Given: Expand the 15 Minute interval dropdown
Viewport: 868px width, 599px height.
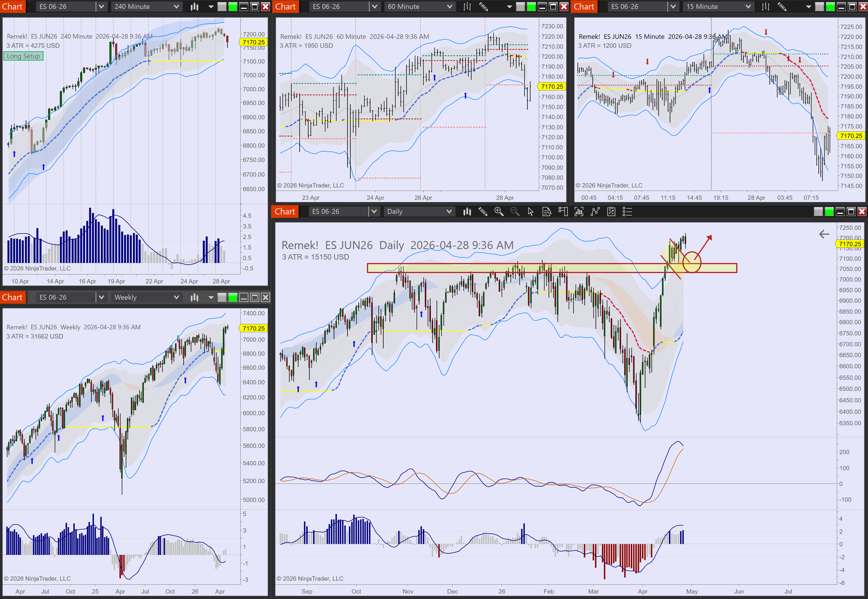Looking at the screenshot, I should pyautogui.click(x=748, y=6).
